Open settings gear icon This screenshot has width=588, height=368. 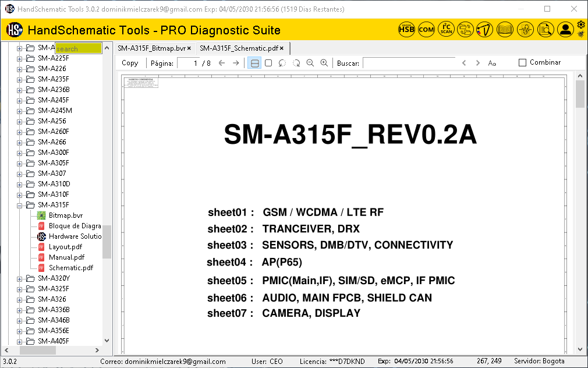tap(581, 25)
